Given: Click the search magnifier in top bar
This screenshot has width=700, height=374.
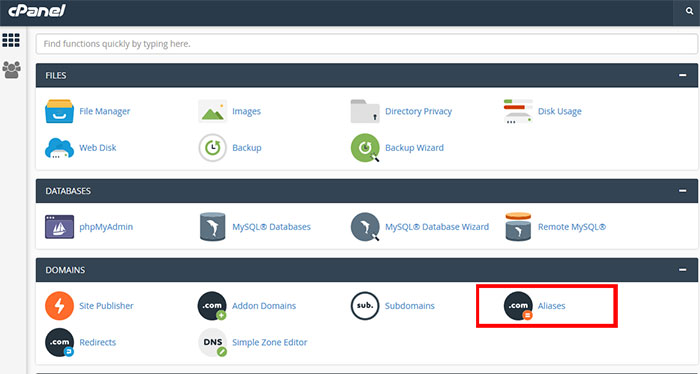Looking at the screenshot, I should coord(689,11).
